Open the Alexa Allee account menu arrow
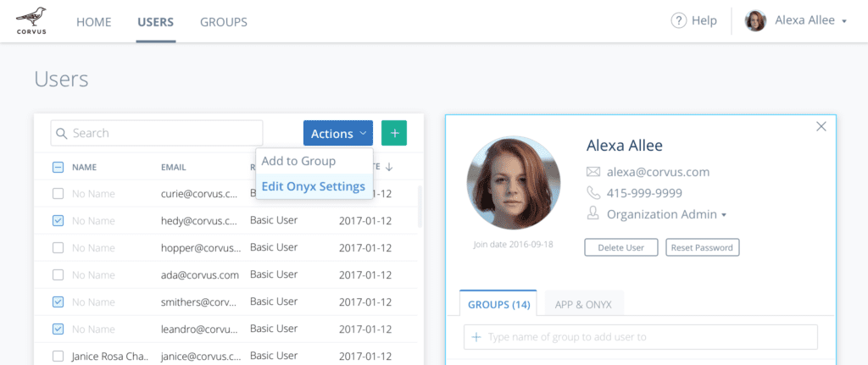 tap(844, 21)
